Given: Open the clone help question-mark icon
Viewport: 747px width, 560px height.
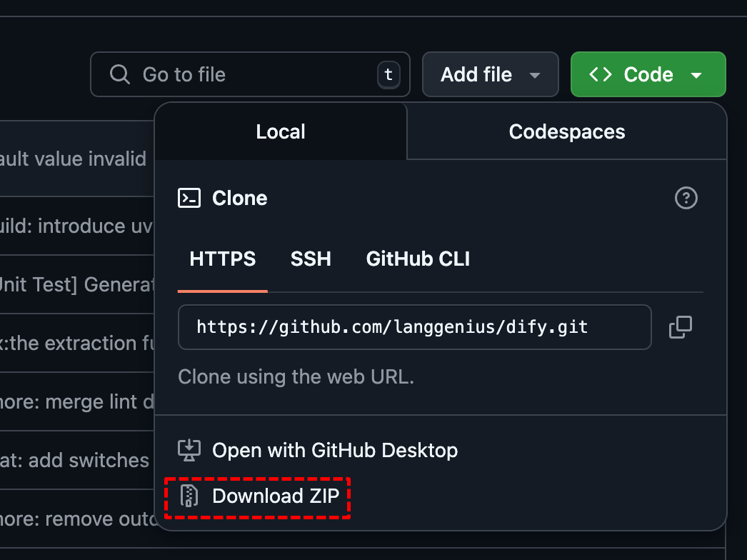Looking at the screenshot, I should [x=686, y=198].
